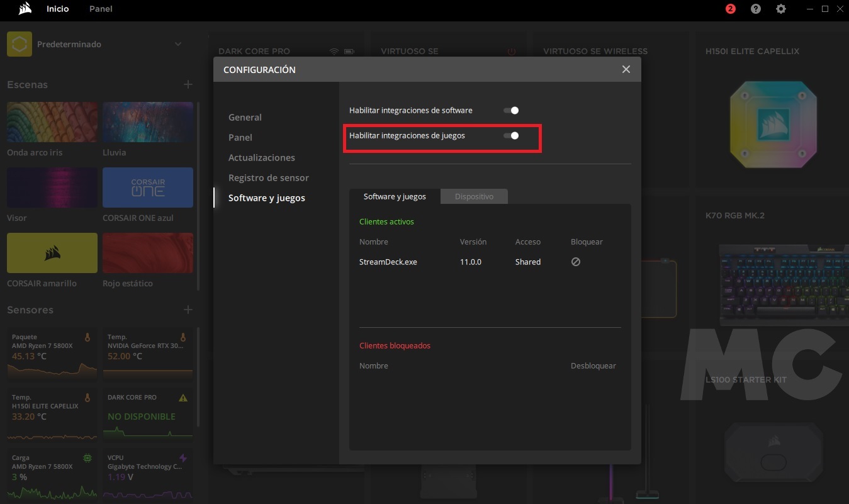Open the notifications alert badge

coord(730,9)
